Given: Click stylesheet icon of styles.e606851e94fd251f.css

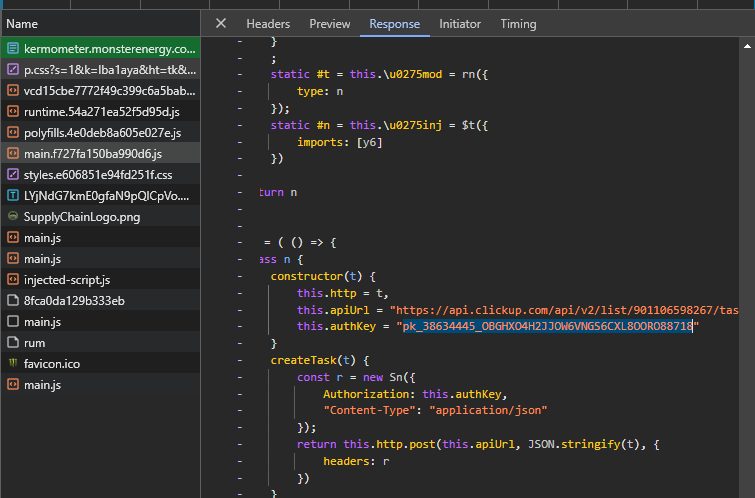Looking at the screenshot, I should pos(13,174).
